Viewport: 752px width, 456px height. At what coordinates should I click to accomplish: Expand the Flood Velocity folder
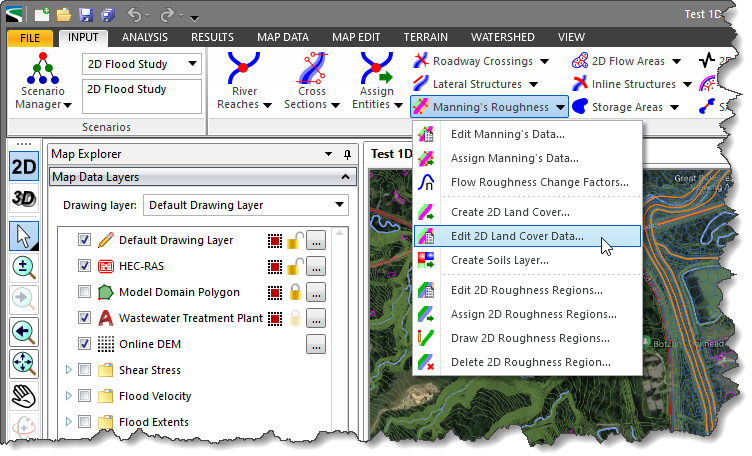69,395
